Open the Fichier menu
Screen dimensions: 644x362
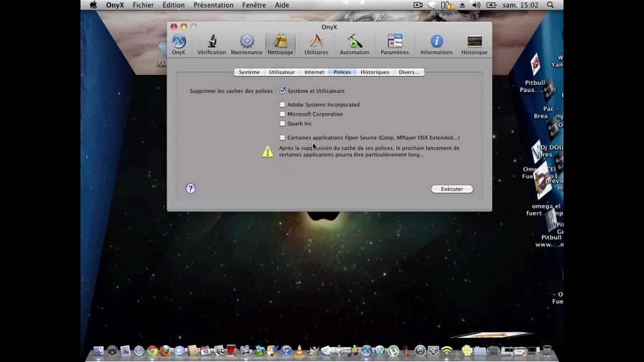pos(143,5)
